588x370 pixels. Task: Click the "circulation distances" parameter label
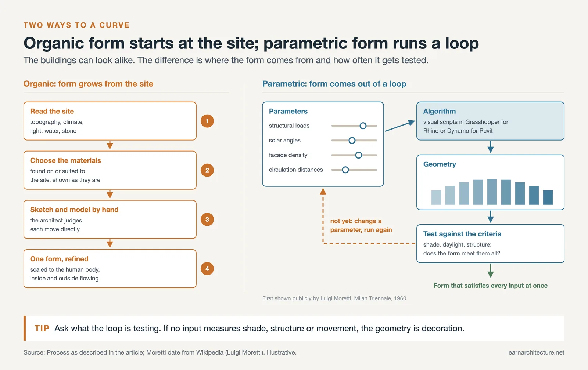[x=296, y=170]
